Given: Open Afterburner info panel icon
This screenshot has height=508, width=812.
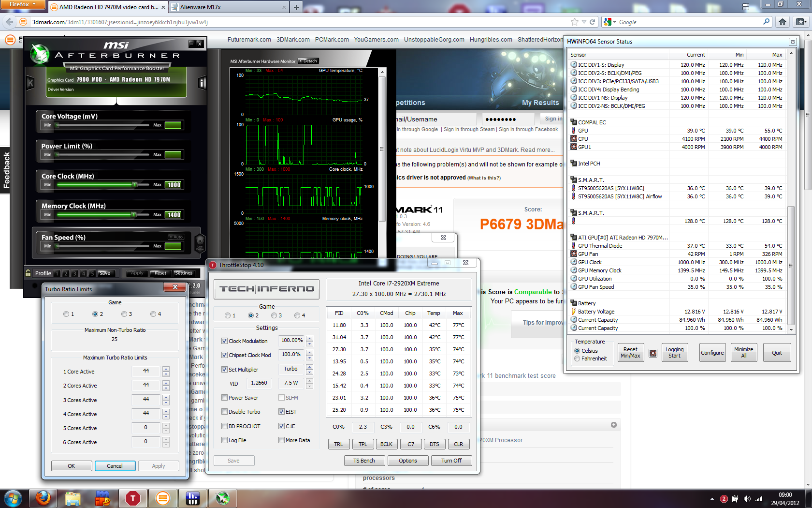Looking at the screenshot, I should pyautogui.click(x=202, y=83).
